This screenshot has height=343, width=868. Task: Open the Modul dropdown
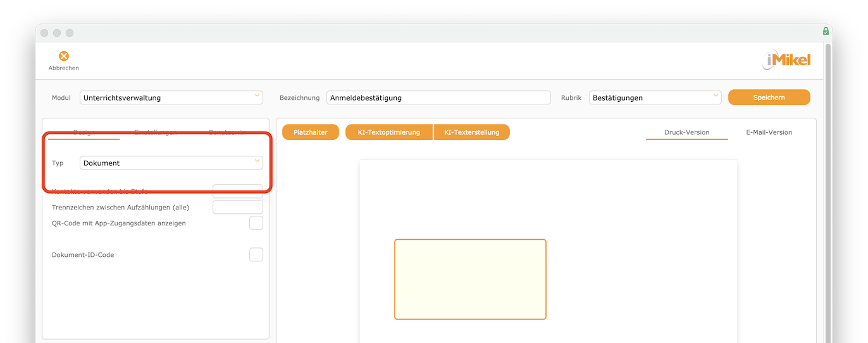[x=171, y=97]
